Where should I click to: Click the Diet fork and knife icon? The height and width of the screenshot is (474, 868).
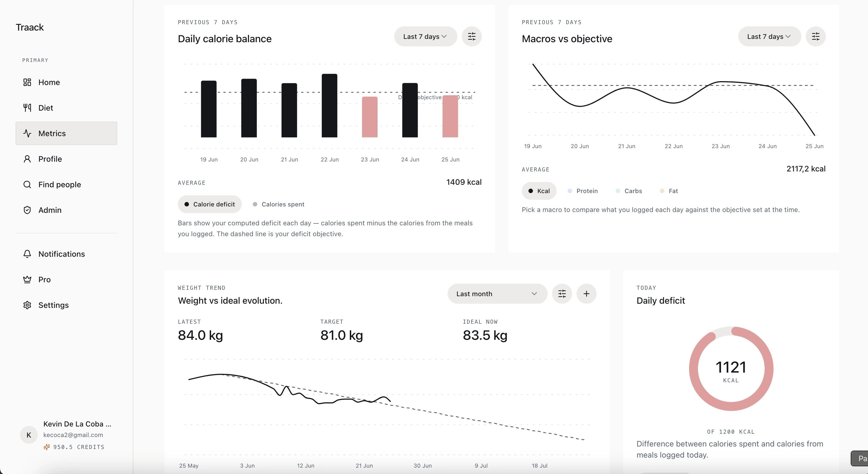click(x=27, y=108)
